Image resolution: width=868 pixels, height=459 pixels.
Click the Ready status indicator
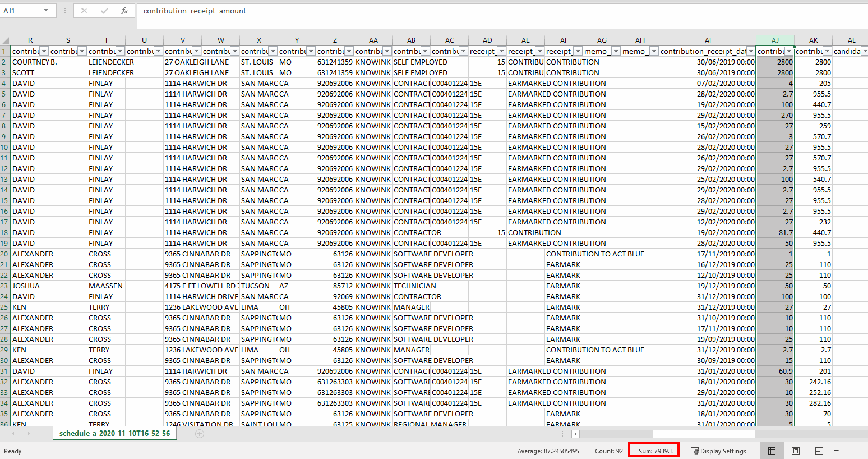coord(13,451)
